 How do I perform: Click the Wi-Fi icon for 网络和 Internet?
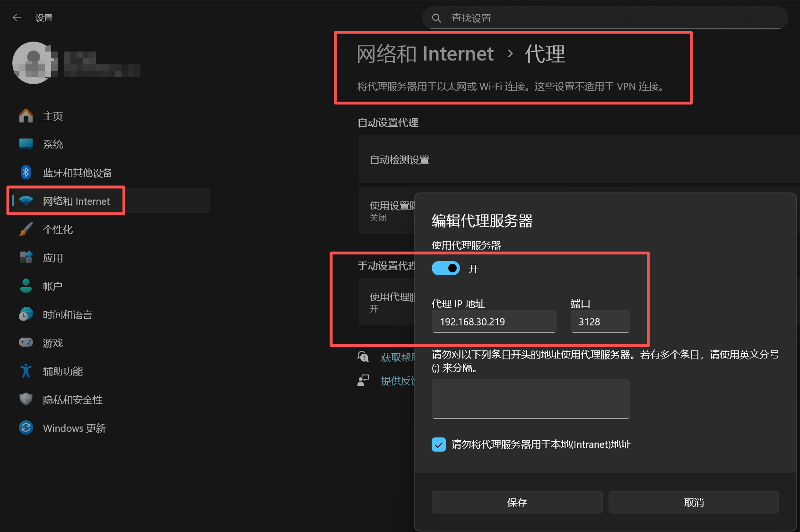pyautogui.click(x=26, y=201)
